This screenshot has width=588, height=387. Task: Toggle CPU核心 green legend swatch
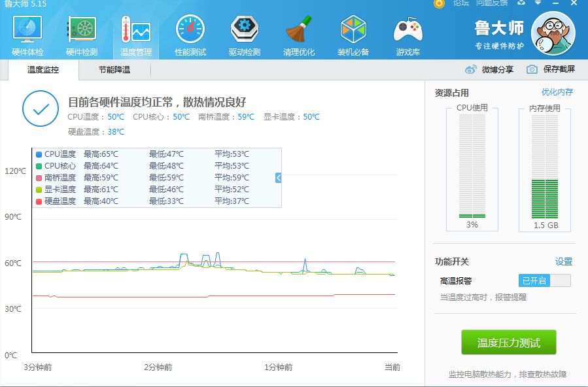pyautogui.click(x=39, y=166)
